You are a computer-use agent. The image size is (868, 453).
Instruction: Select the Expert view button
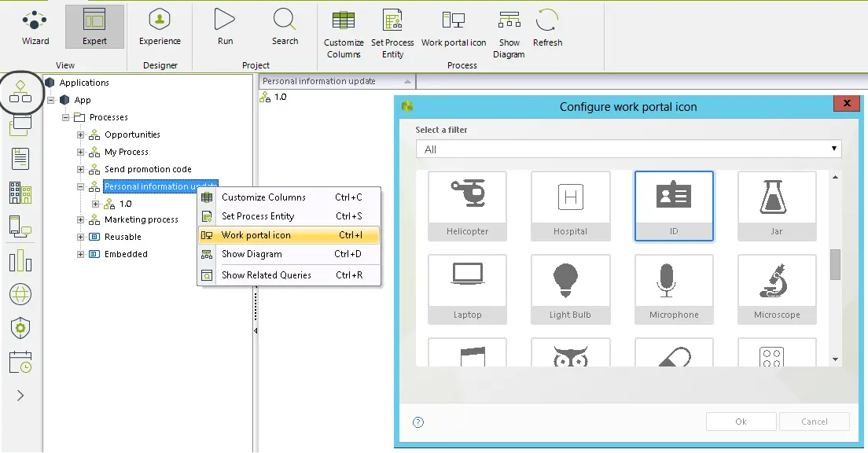click(94, 27)
